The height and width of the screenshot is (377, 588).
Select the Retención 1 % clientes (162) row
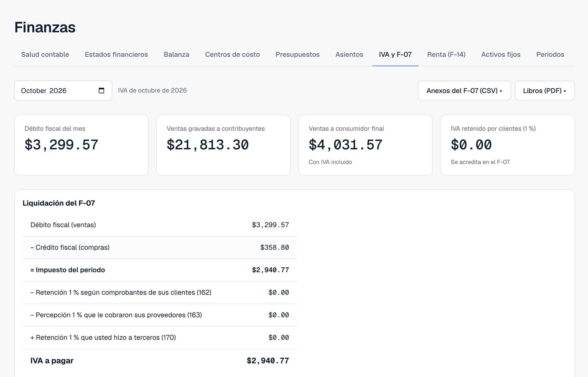tap(160, 293)
